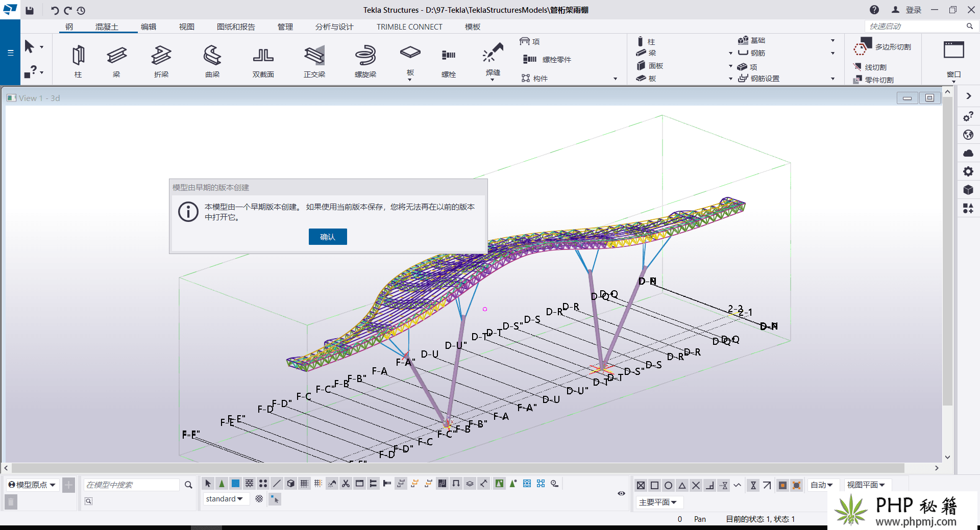Screen dimensions: 980x530
Task: Expand the 钢筋设置 rebar set dropdown arrow
Action: [832, 79]
